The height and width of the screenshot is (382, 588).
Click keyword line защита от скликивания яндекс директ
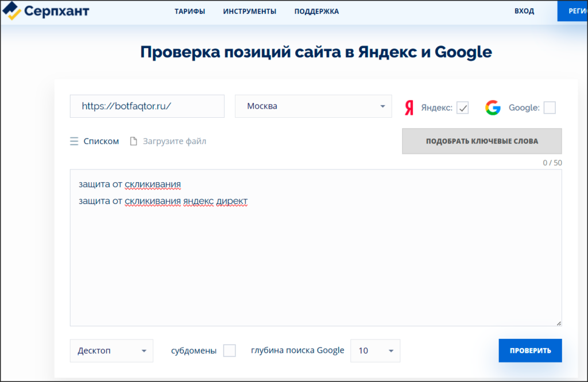click(x=163, y=201)
